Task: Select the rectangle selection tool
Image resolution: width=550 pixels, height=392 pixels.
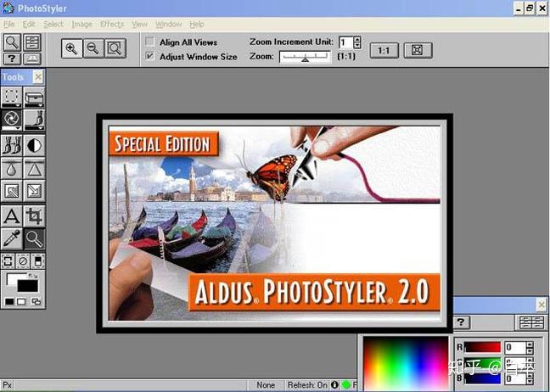Action: (x=12, y=97)
